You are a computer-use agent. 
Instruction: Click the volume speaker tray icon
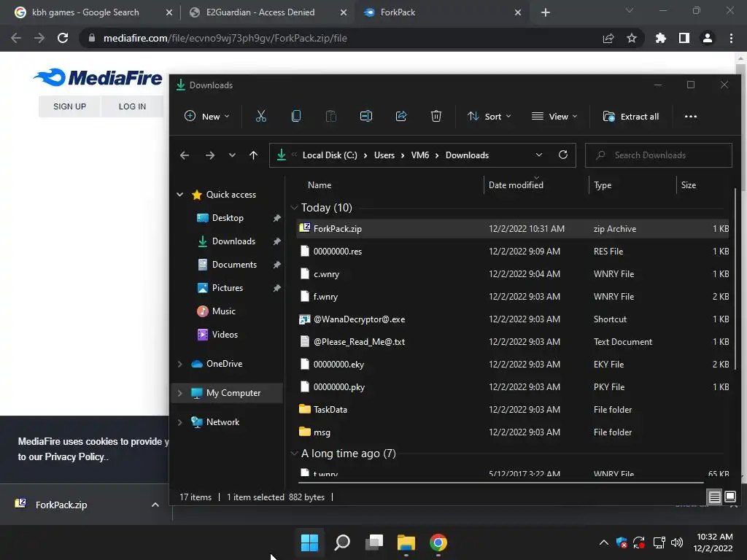[677, 542]
